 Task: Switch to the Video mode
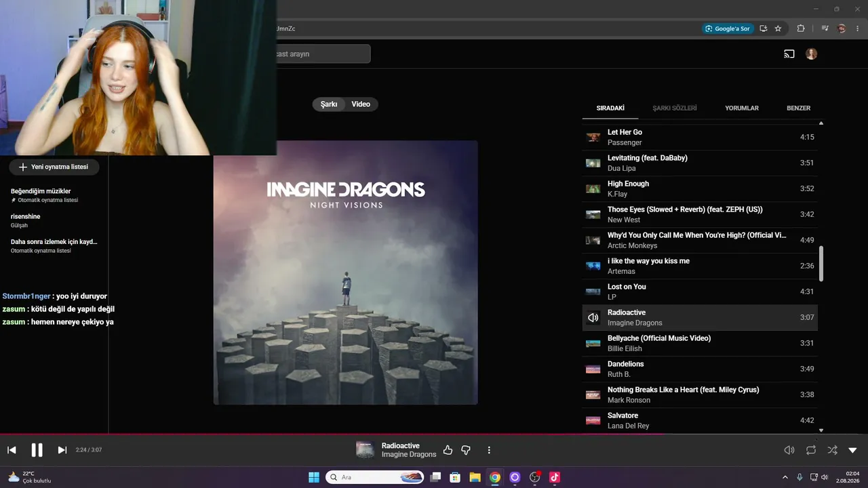pyautogui.click(x=361, y=104)
